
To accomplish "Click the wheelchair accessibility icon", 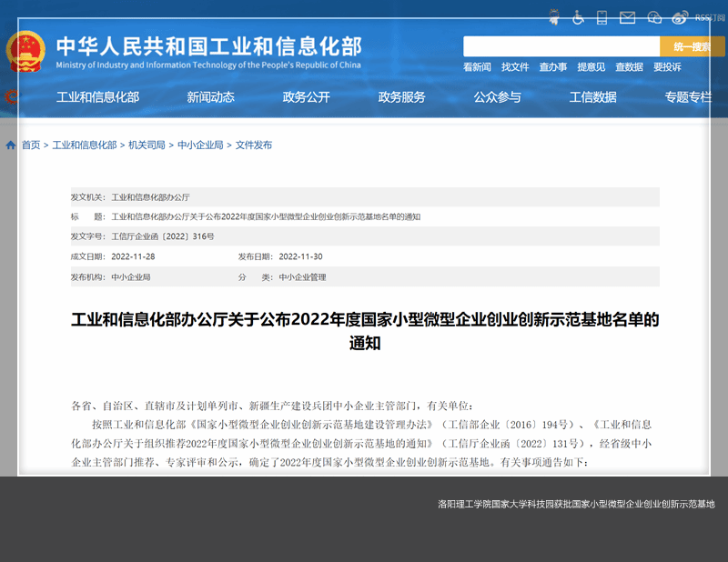I will pyautogui.click(x=578, y=17).
